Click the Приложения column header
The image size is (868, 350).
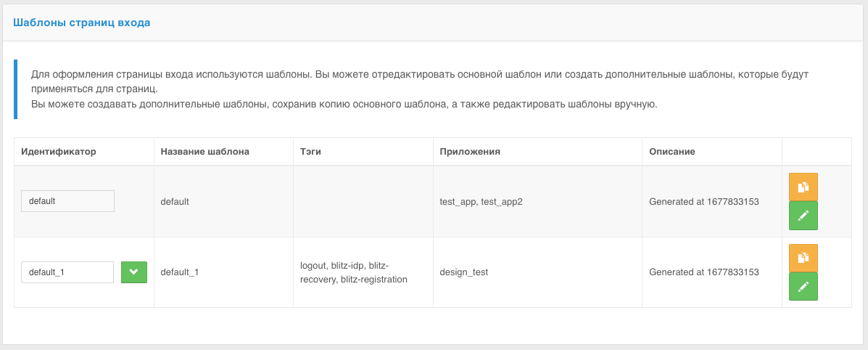click(471, 152)
